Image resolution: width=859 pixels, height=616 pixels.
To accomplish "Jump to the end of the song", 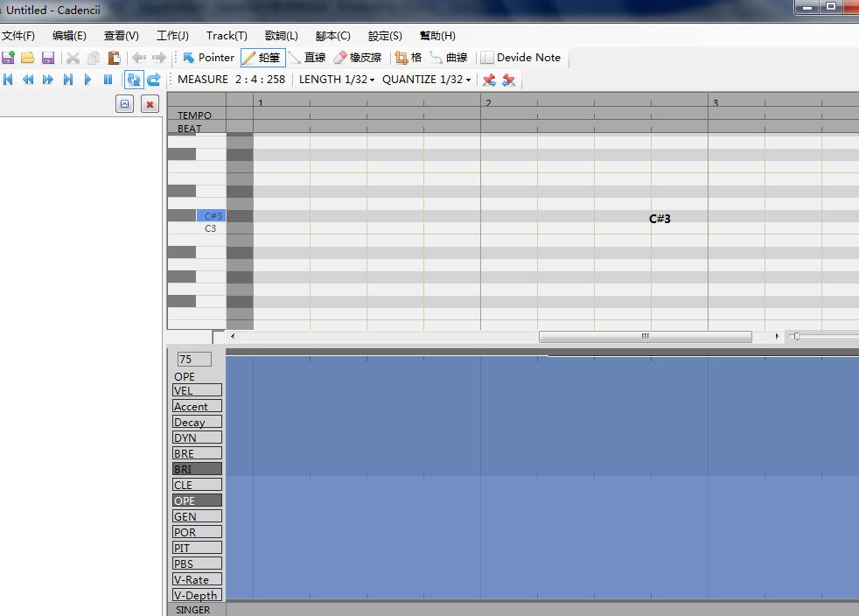I will [68, 80].
